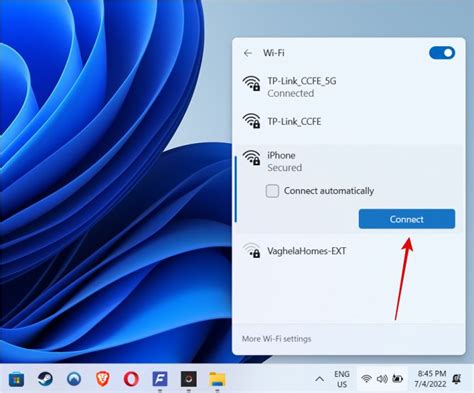Viewport: 474px width, 393px height.
Task: Select the TP-Link_CCFE_5G connected network
Action: [x=349, y=87]
